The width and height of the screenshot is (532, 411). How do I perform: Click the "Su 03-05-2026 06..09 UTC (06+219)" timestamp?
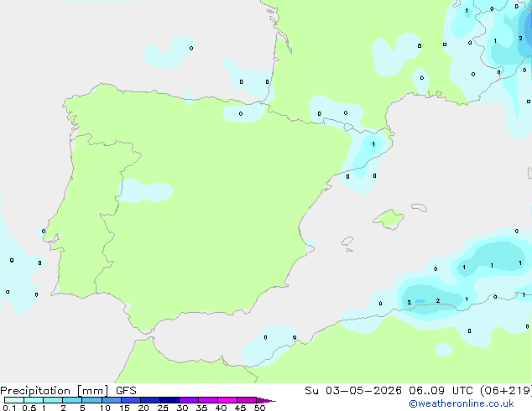click(418, 391)
